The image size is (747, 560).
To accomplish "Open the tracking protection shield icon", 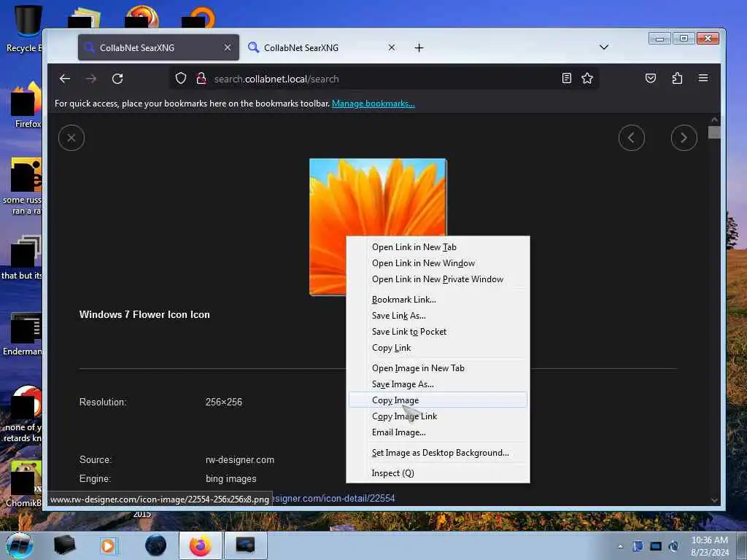I will click(x=181, y=78).
